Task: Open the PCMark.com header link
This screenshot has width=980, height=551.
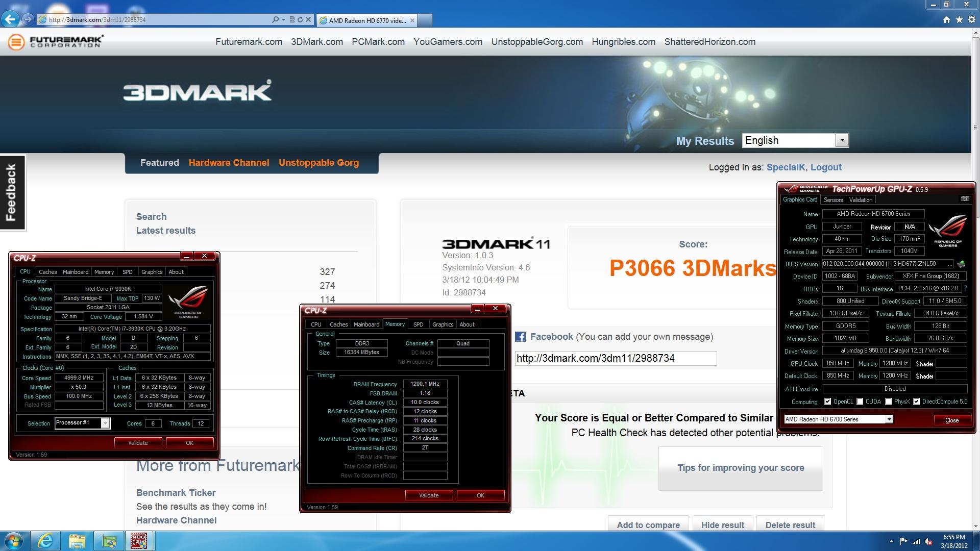Action: [x=378, y=42]
